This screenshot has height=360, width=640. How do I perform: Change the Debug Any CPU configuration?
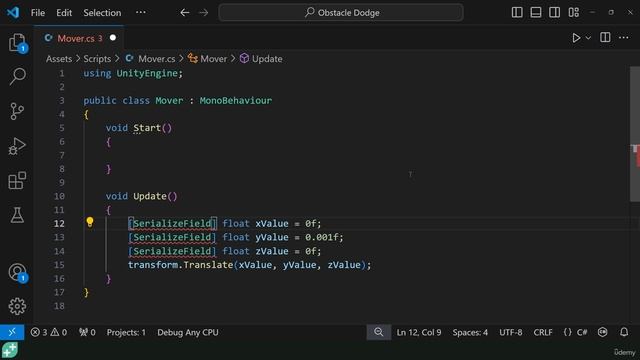pyautogui.click(x=188, y=332)
